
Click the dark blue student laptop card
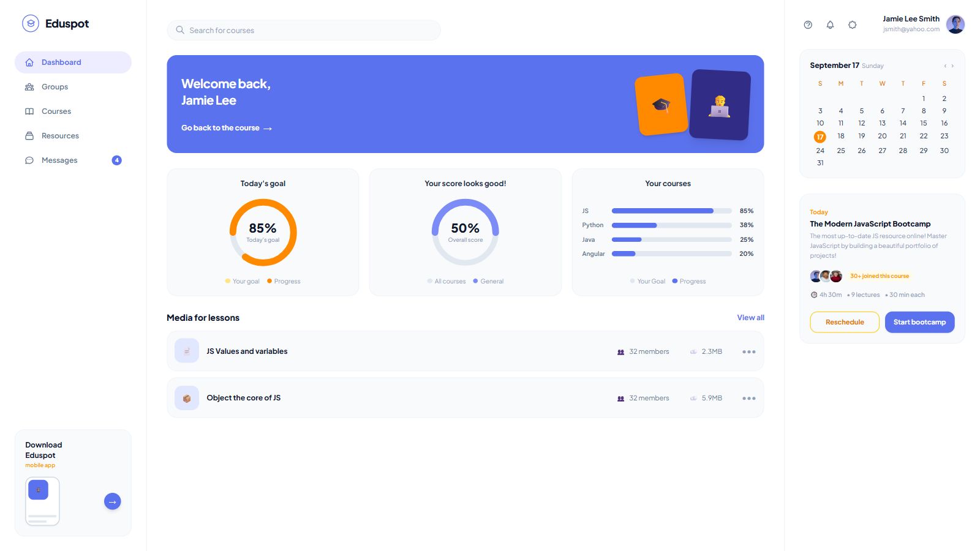(x=720, y=105)
